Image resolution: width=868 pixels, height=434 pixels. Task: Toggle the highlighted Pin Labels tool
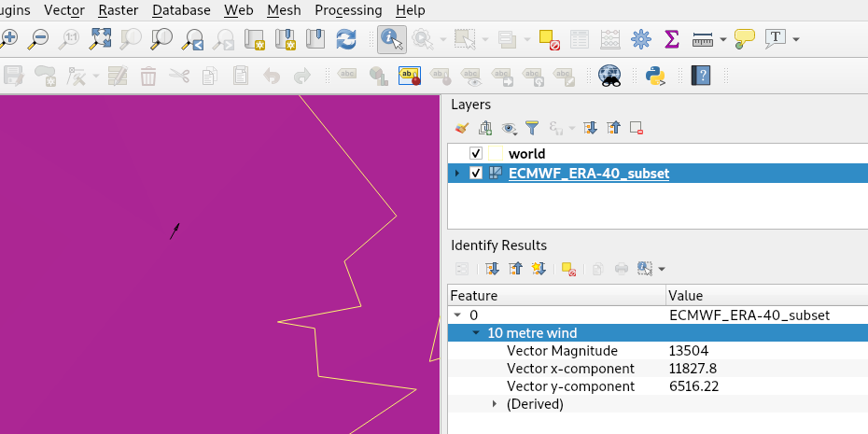tap(410, 76)
